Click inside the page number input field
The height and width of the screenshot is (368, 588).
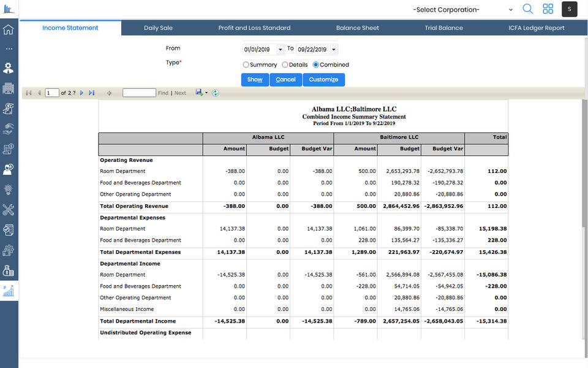click(52, 93)
